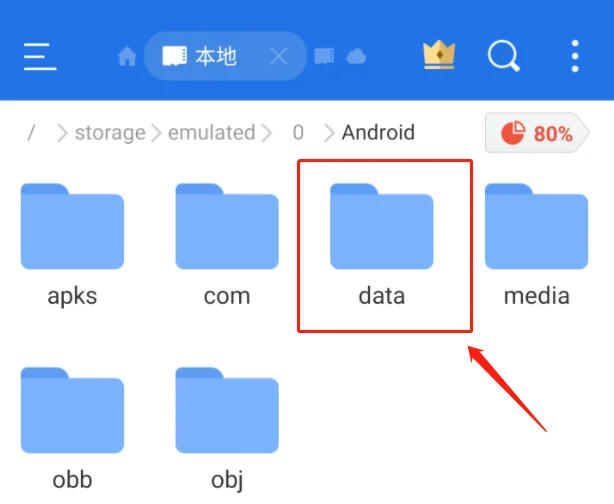
Task: Switch to the SD card tab icon
Action: [324, 56]
